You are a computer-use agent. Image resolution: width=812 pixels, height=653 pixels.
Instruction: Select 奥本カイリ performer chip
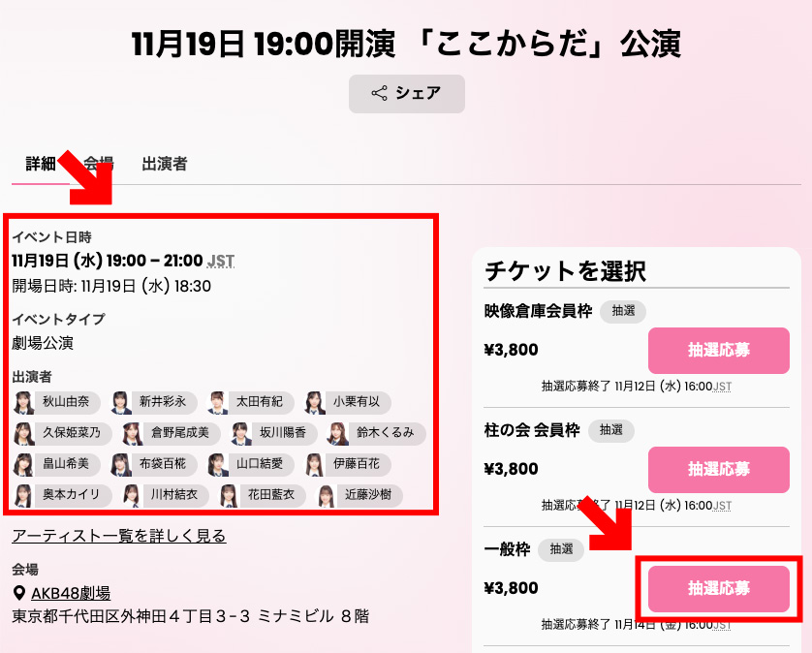[x=63, y=495]
